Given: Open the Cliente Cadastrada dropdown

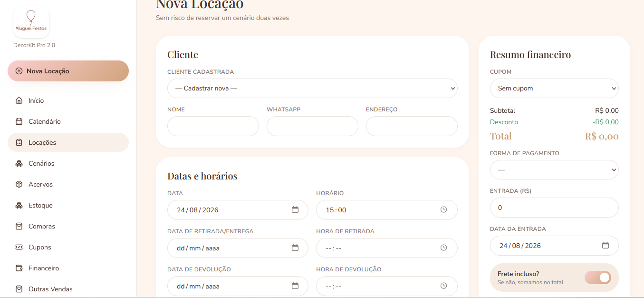Looking at the screenshot, I should pos(312,88).
